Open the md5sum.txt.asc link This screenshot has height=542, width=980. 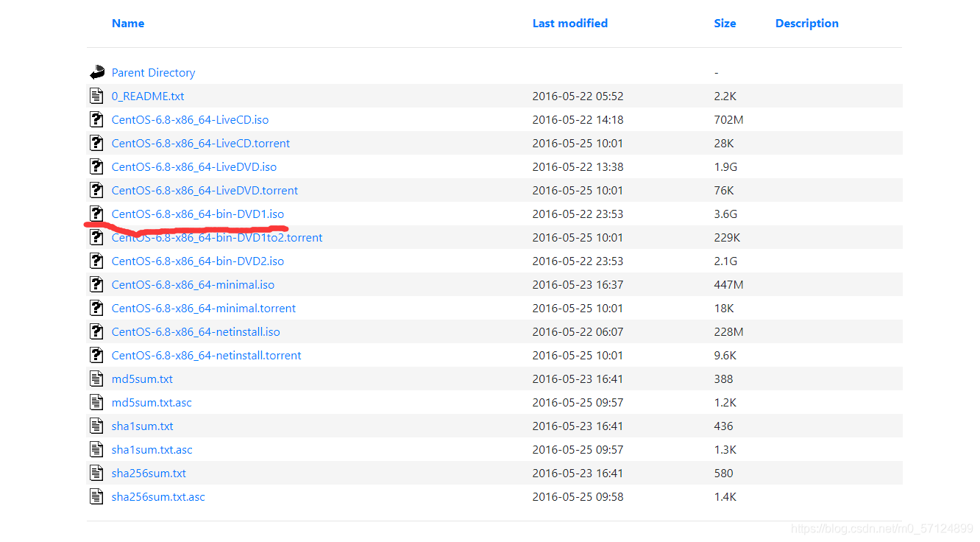click(152, 403)
